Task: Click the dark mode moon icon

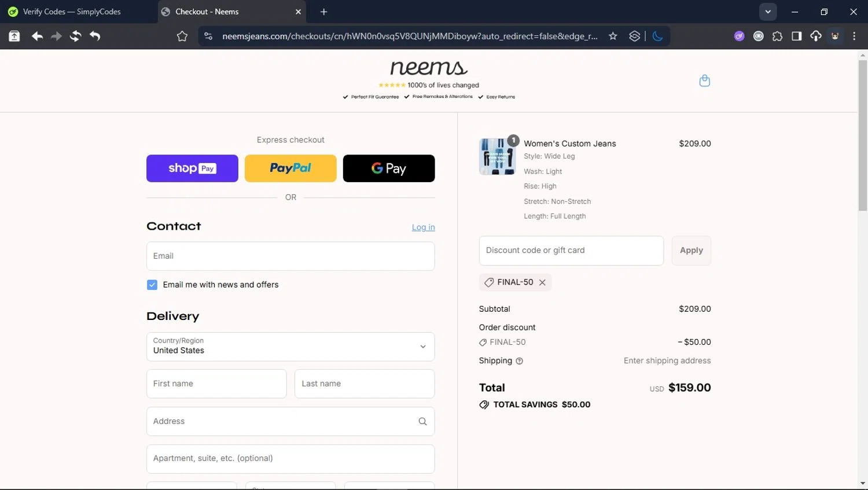Action: (657, 36)
